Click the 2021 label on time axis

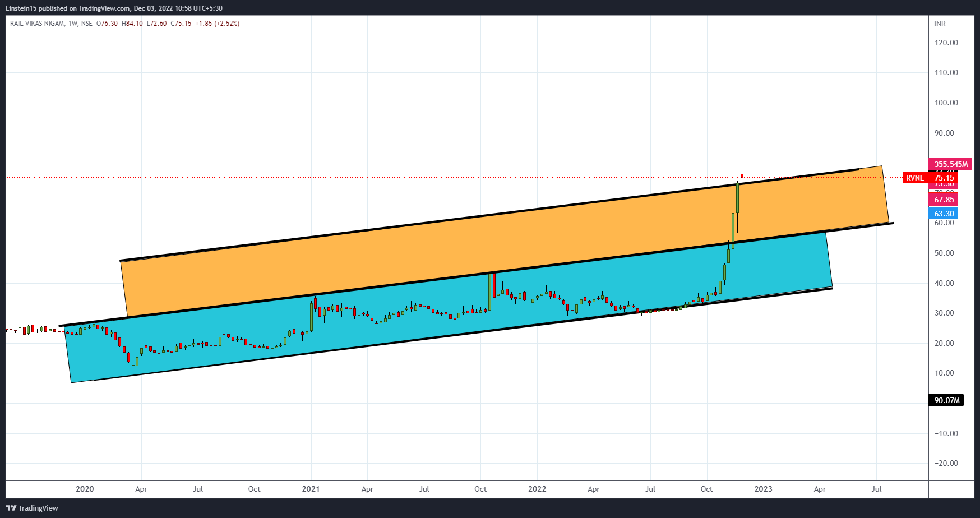tap(311, 489)
